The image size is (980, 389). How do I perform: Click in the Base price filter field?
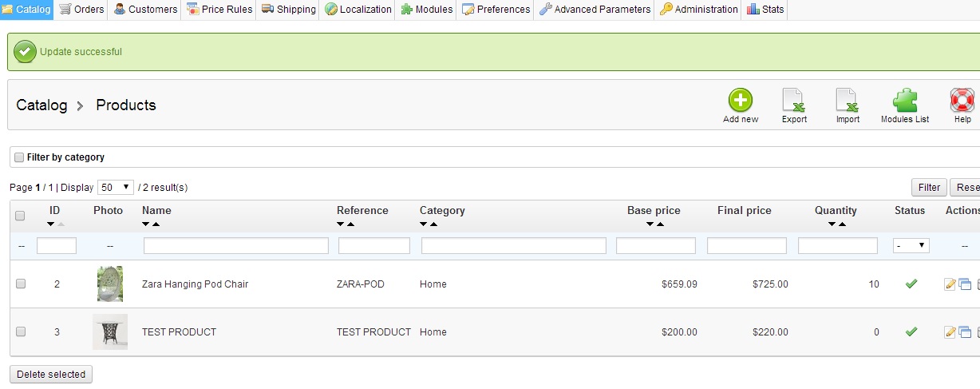pyautogui.click(x=656, y=246)
